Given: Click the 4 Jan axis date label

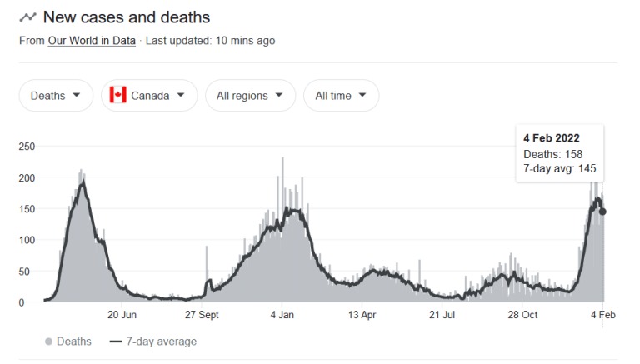Looking at the screenshot, I should tap(282, 315).
